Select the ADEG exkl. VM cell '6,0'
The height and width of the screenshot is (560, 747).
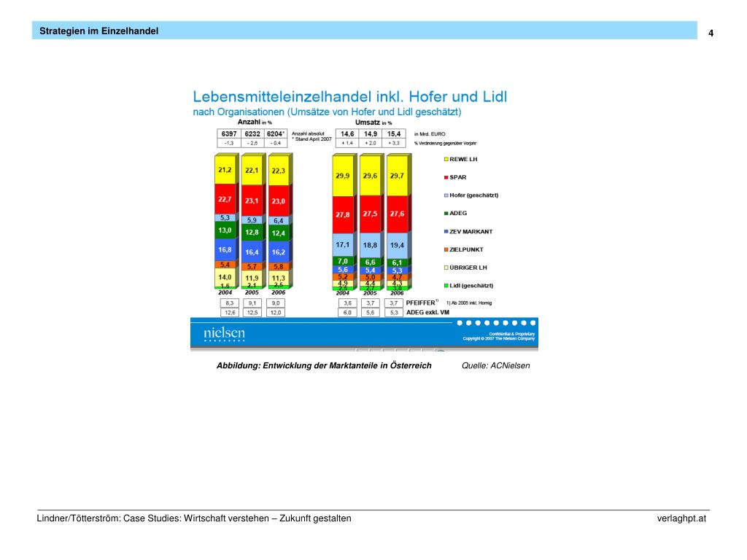pos(348,313)
